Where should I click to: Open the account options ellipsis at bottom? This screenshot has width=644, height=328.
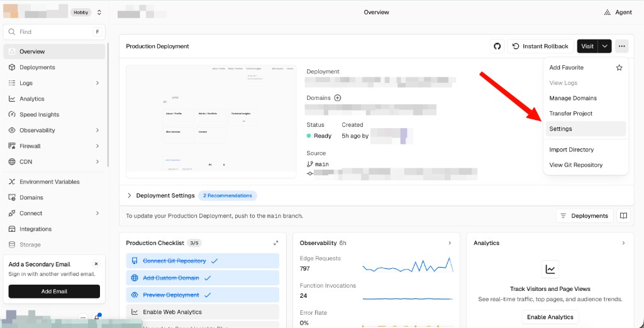(83, 317)
